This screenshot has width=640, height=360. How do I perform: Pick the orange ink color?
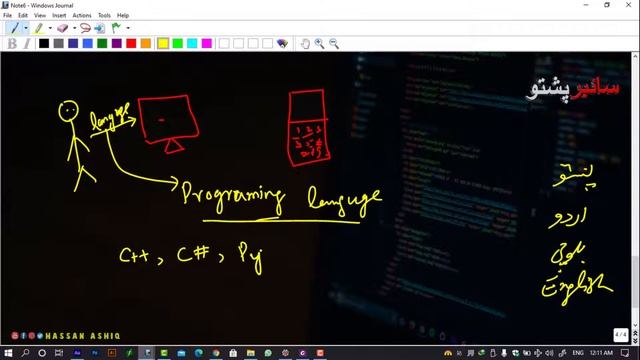click(146, 43)
